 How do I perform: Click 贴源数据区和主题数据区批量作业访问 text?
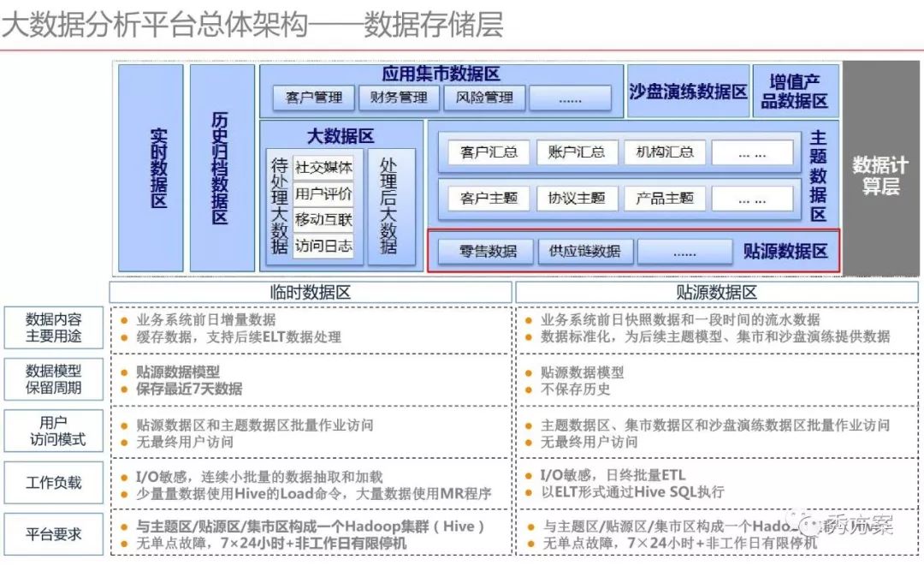point(255,425)
